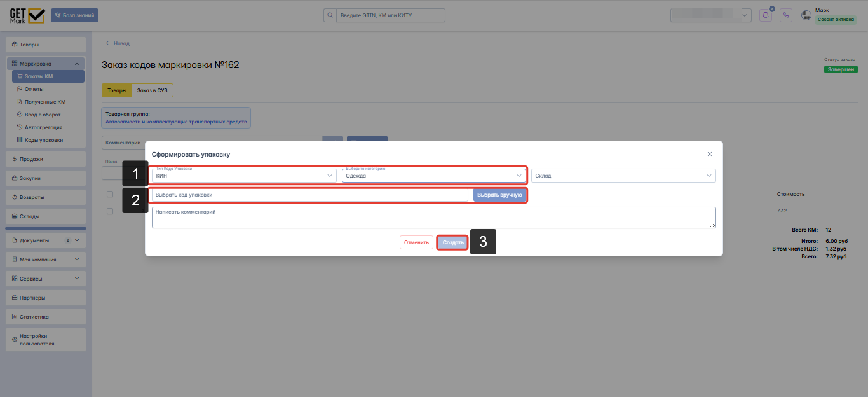Viewport: 868px width, 397px height.
Task: Open the notifications bell icon
Action: coord(765,15)
